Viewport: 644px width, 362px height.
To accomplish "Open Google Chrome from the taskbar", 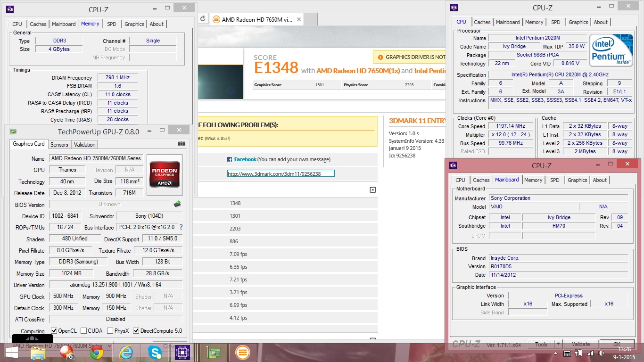I will click(x=97, y=353).
